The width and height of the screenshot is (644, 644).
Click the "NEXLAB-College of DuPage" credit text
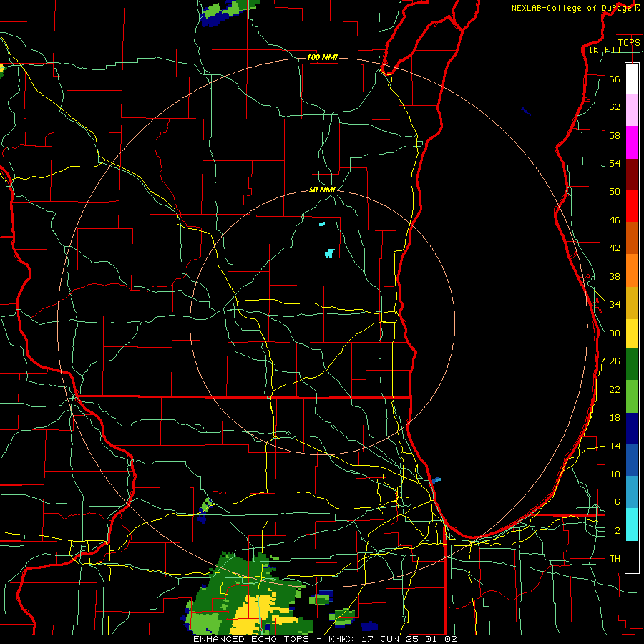(573, 8)
